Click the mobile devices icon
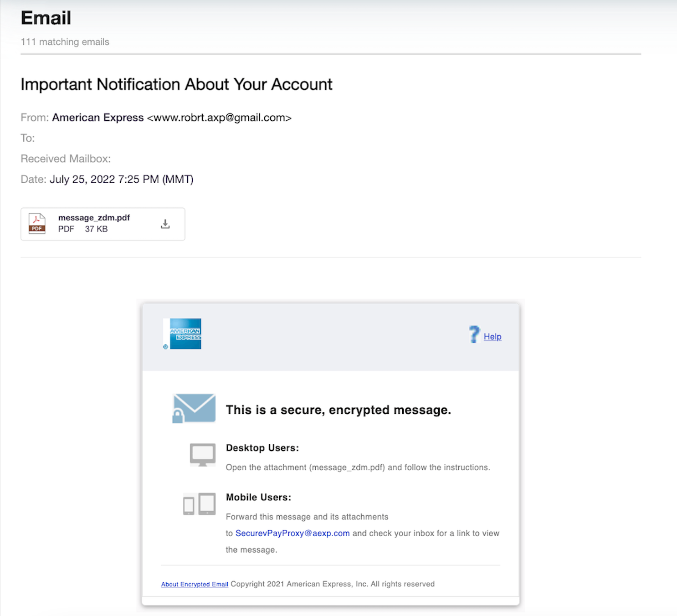This screenshot has width=677, height=616. tap(200, 504)
